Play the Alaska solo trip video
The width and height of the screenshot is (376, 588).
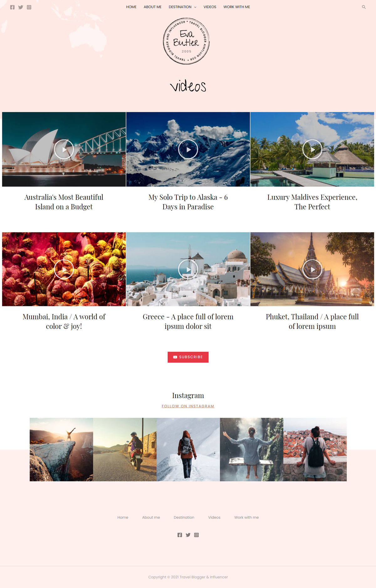pyautogui.click(x=188, y=150)
